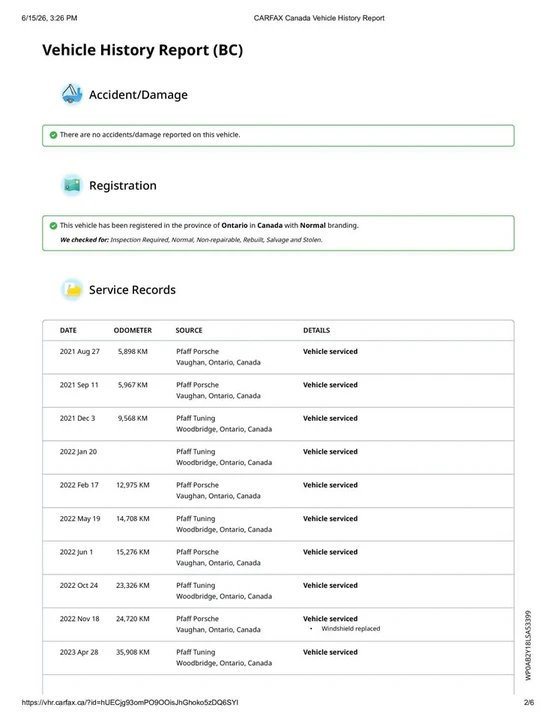
Task: Click the 6/15/26, 3:26 PM timestamp
Action: click(49, 18)
